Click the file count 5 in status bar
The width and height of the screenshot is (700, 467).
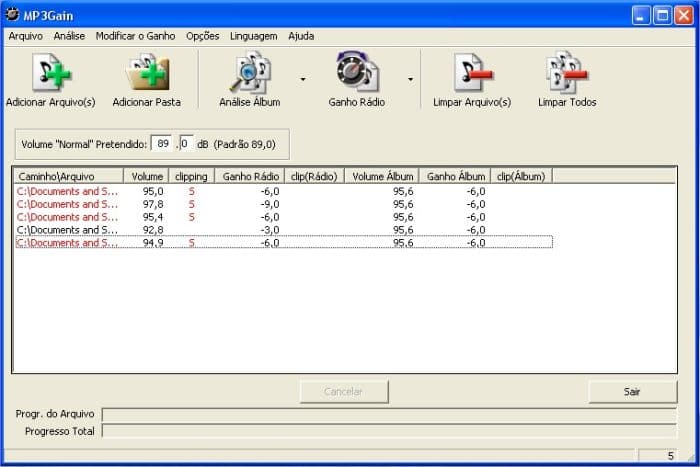click(671, 456)
